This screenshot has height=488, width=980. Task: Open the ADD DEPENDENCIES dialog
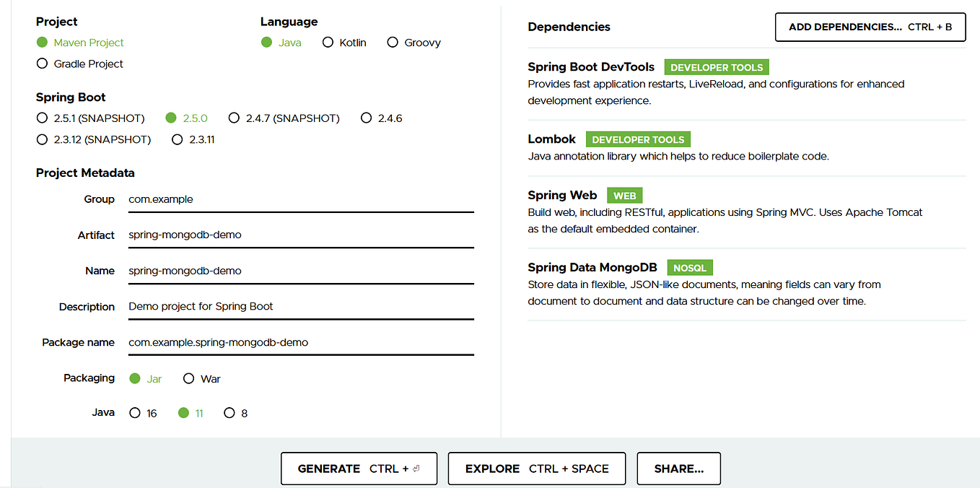(870, 27)
